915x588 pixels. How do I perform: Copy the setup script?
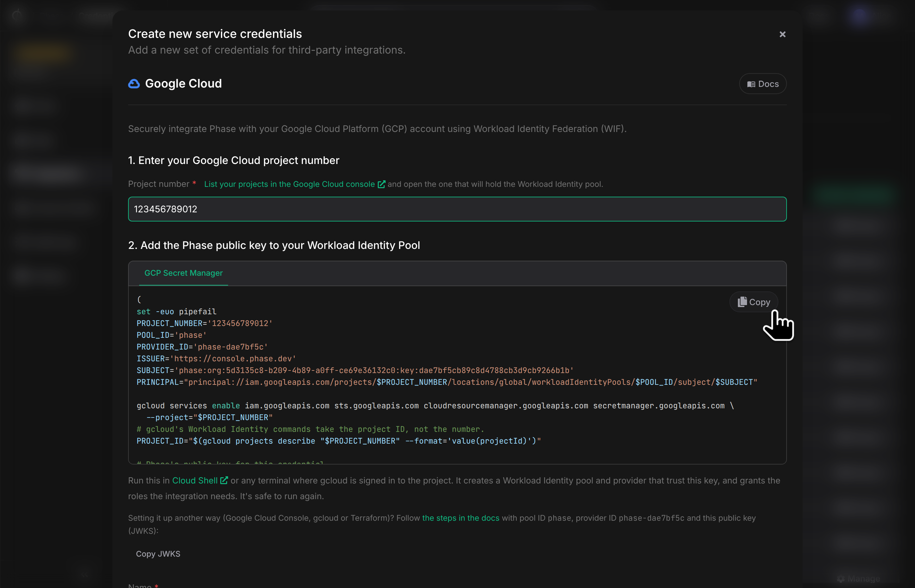[754, 302]
